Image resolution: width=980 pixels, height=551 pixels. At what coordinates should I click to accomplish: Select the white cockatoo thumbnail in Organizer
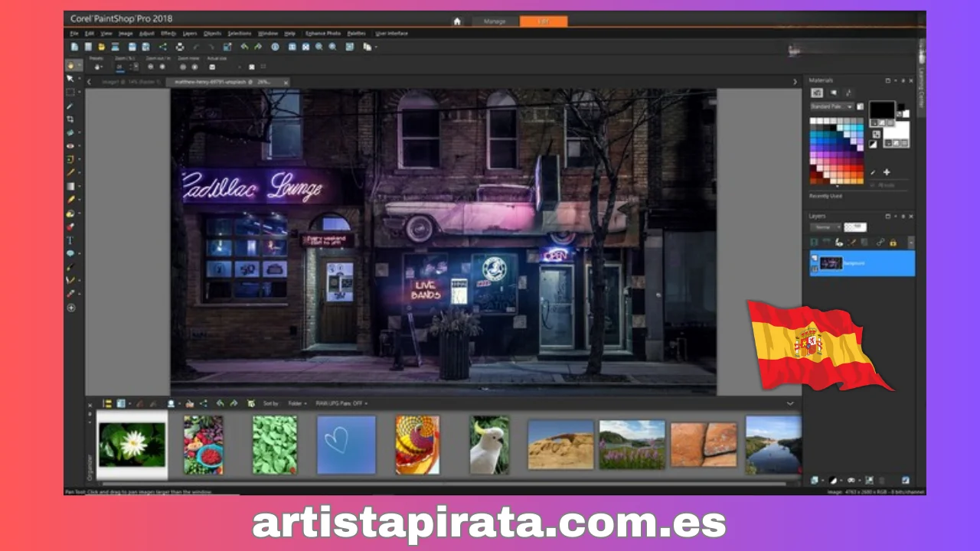[x=489, y=445]
